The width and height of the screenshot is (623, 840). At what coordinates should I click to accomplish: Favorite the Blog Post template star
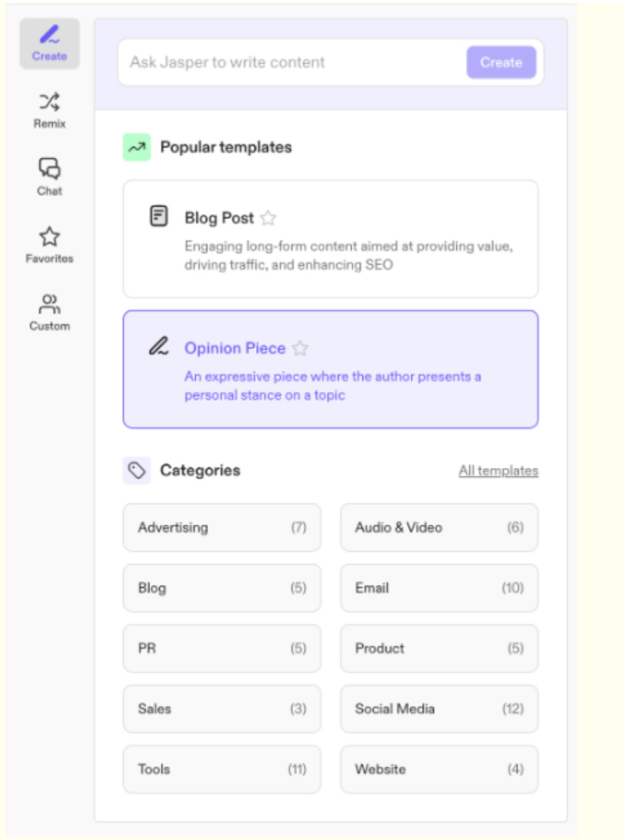[268, 218]
